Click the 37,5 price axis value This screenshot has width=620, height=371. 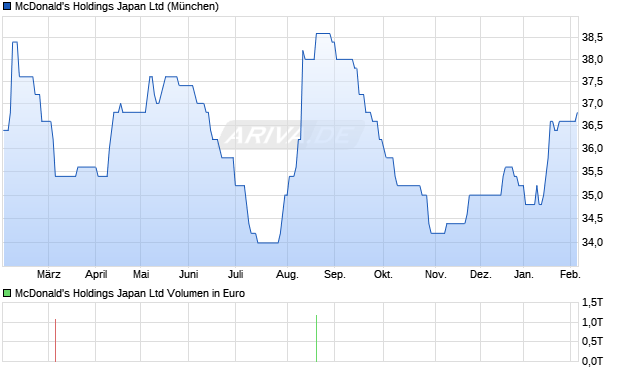[592, 81]
